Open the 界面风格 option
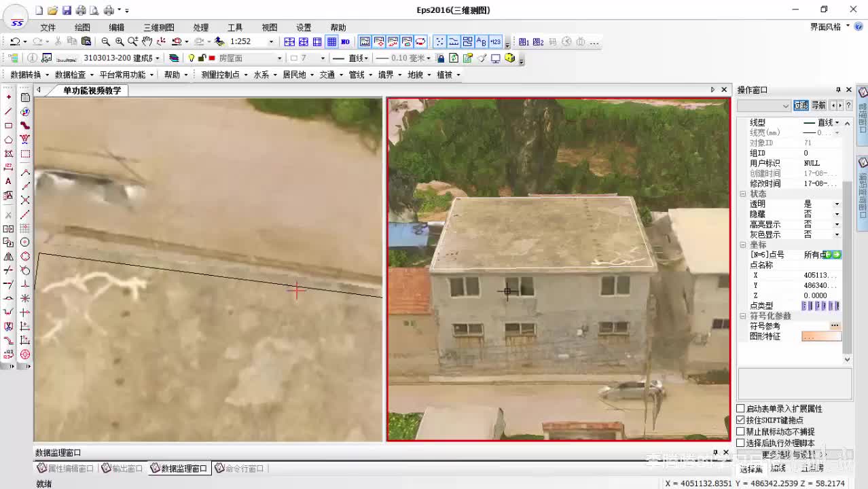The width and height of the screenshot is (868, 489). tap(830, 27)
